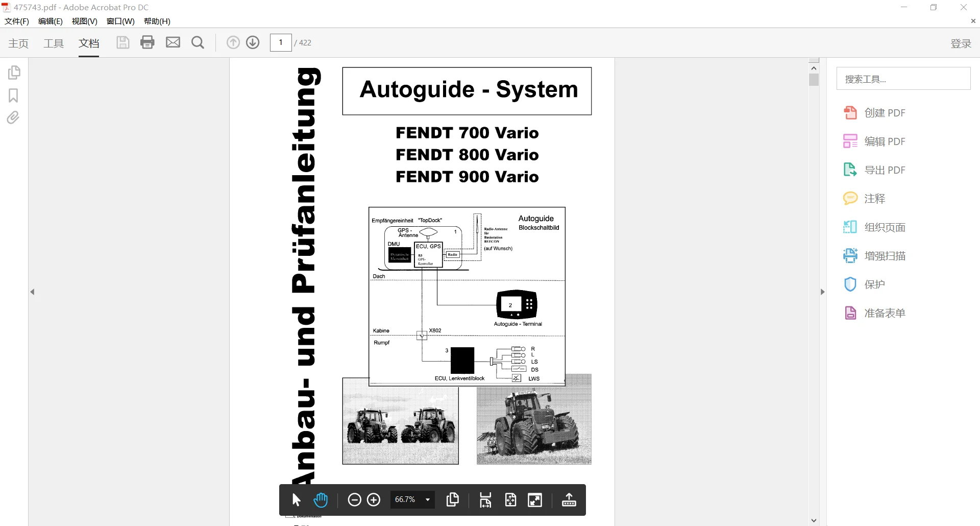Open the 保护 protection tool

click(x=875, y=284)
